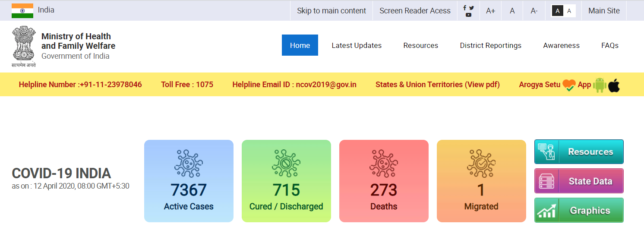The width and height of the screenshot is (644, 246).
Task: Click the Cured / Discharged label
Action: [x=286, y=207]
